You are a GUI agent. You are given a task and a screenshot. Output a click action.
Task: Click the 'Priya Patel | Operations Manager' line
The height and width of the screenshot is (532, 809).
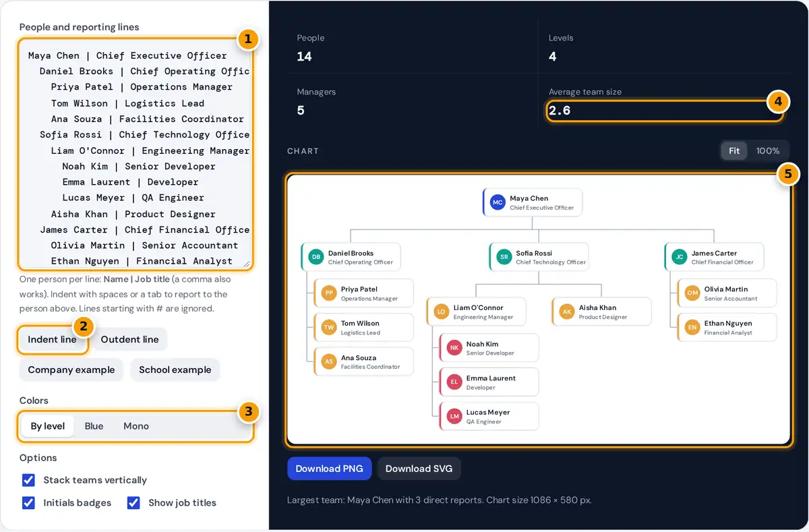142,87
